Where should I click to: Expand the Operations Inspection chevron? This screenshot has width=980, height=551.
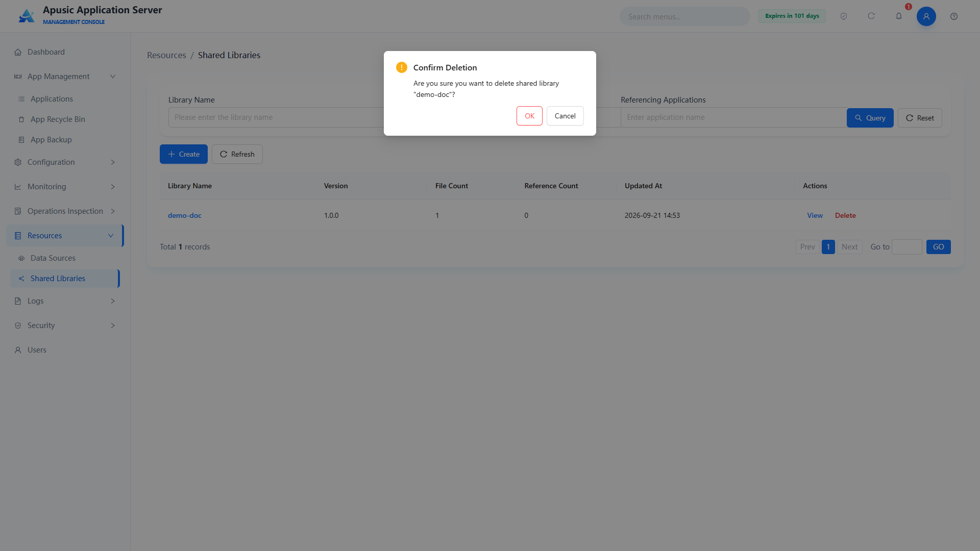point(113,211)
